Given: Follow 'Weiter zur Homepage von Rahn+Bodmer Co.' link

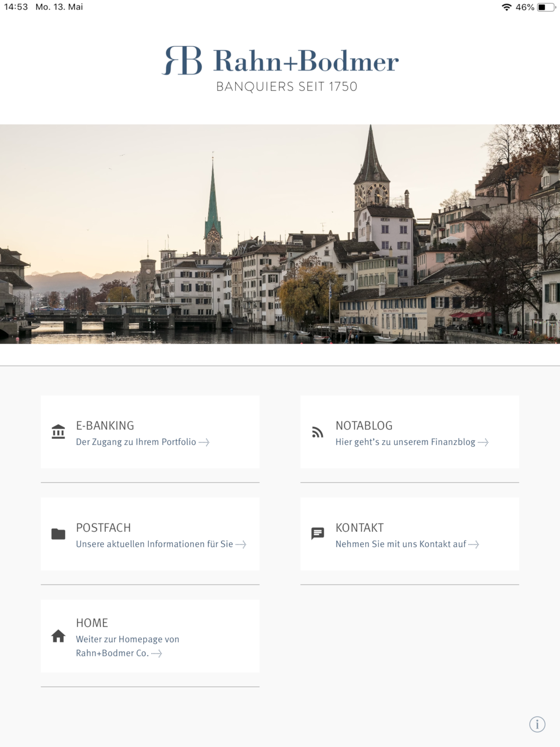Looking at the screenshot, I should (128, 646).
